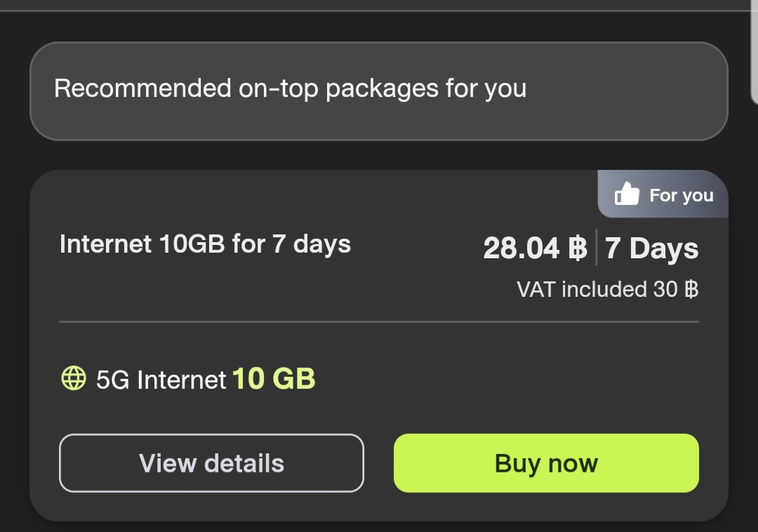The height and width of the screenshot is (532, 758).
Task: Click empty space in the Recommended banner
Action: coord(628,91)
